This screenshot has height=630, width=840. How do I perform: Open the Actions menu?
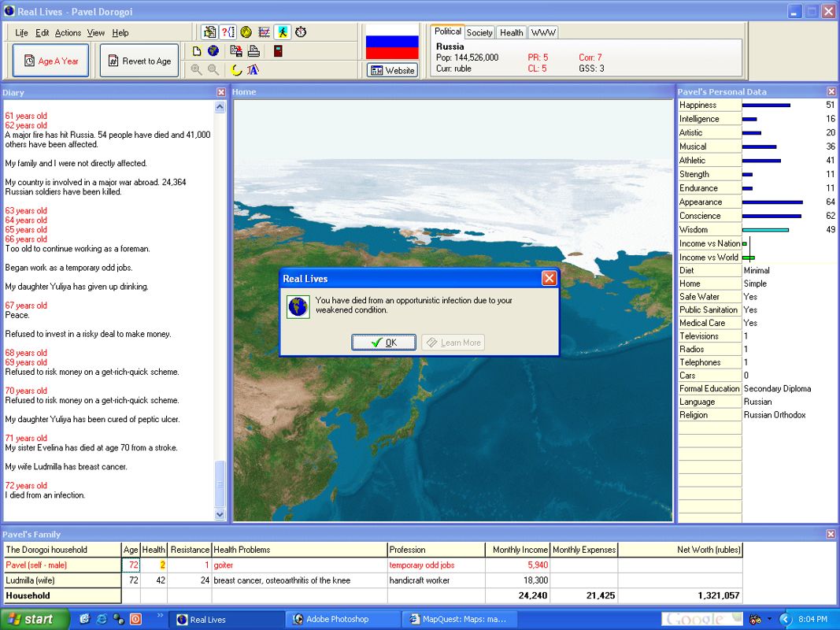click(68, 33)
